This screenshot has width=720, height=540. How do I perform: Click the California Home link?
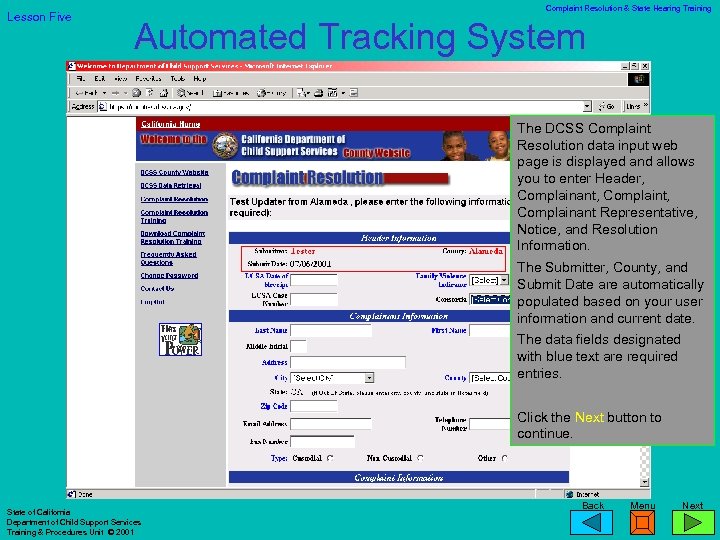(x=170, y=124)
